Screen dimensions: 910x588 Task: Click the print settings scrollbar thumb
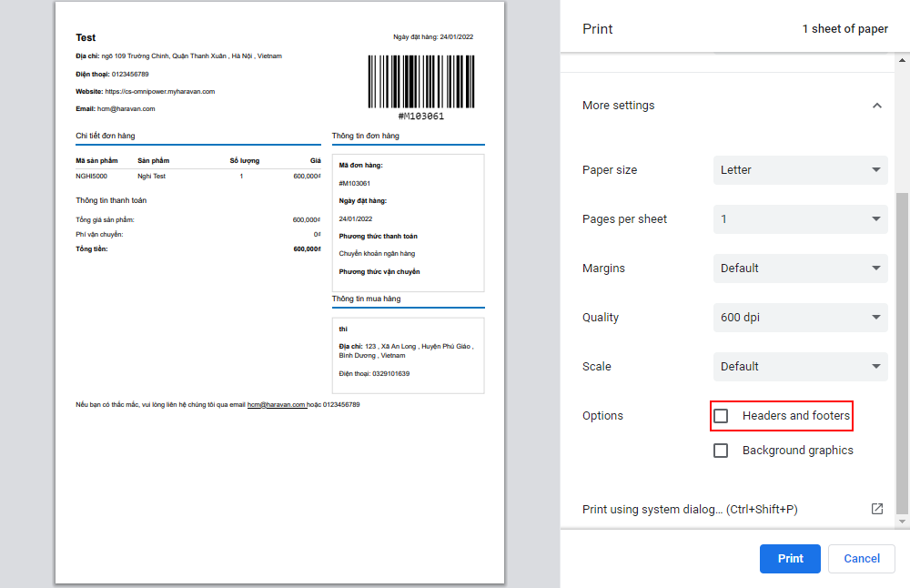click(902, 355)
